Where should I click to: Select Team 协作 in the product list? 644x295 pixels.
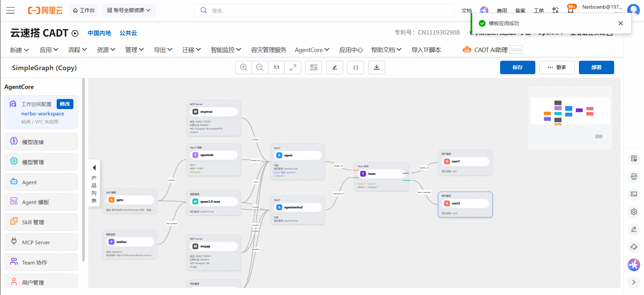point(41,262)
